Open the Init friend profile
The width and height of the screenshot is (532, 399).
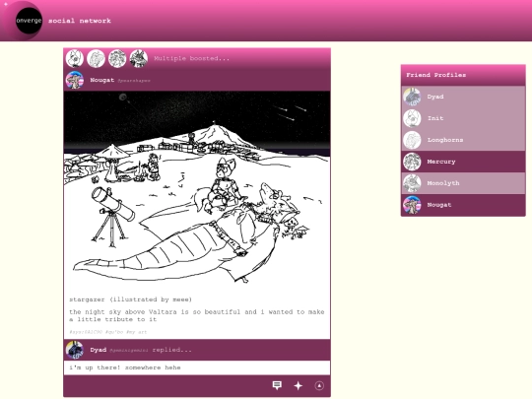463,118
